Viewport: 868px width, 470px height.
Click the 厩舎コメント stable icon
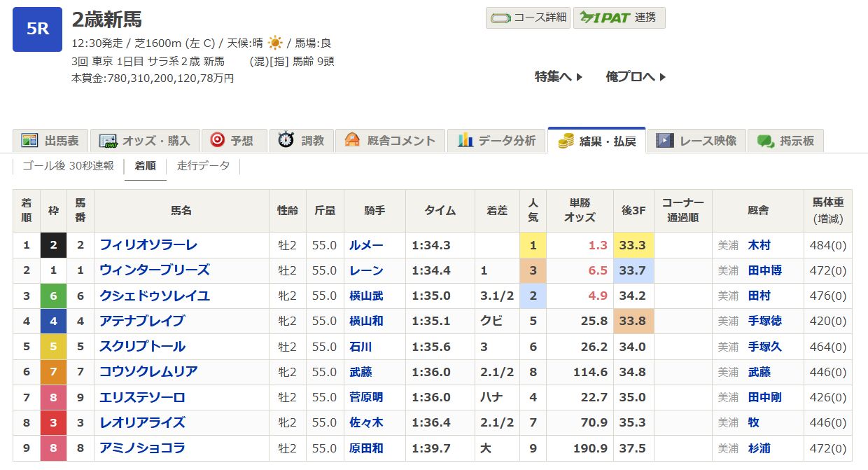tap(352, 140)
